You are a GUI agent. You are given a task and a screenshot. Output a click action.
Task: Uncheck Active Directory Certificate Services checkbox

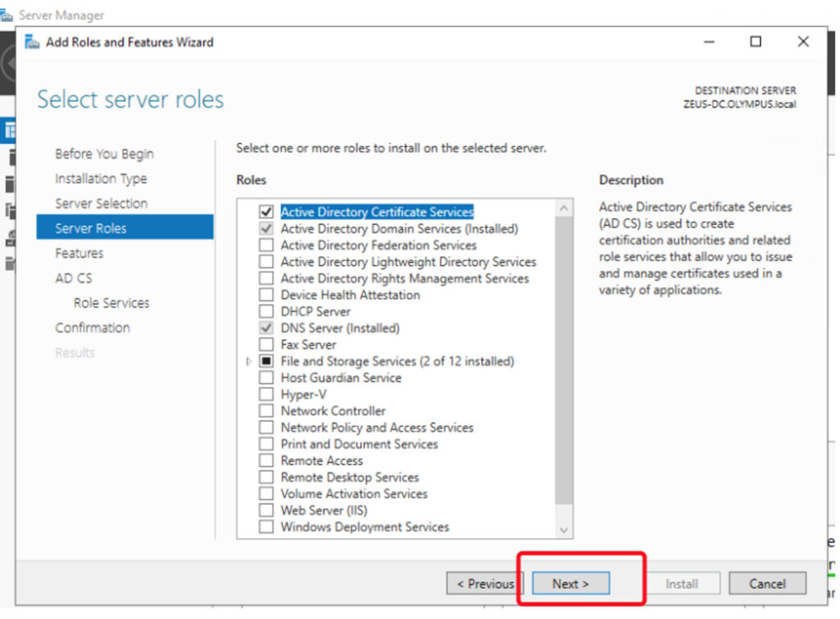pos(266,212)
